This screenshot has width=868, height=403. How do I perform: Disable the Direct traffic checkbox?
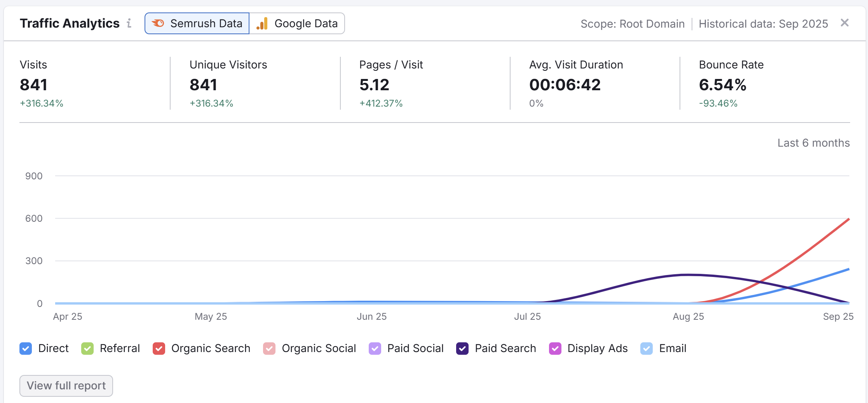25,349
